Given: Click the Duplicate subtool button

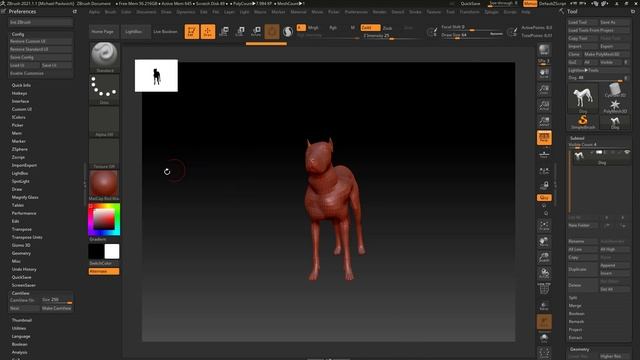Looking at the screenshot, I should [x=583, y=269].
